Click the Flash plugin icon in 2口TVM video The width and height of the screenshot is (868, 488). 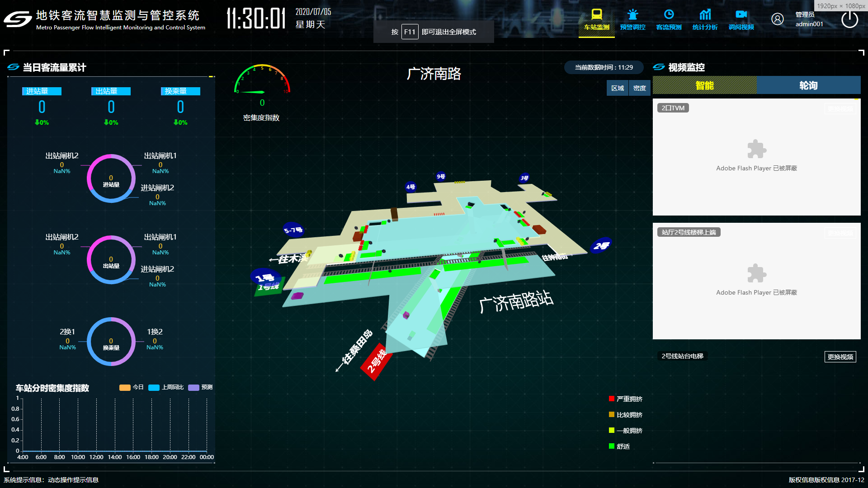tap(756, 149)
